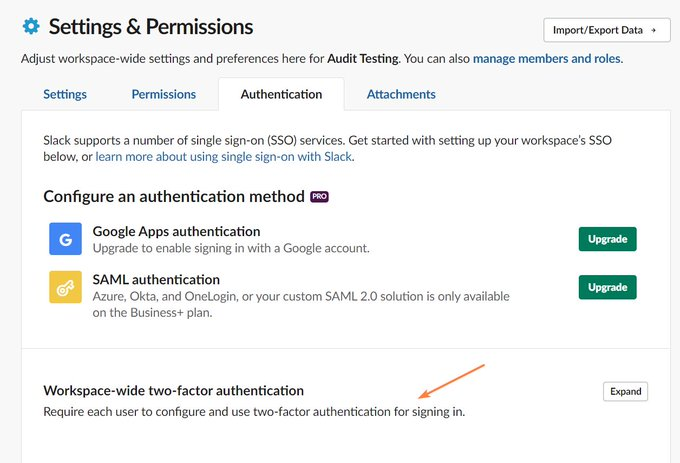The image size is (680, 463).
Task: Click Workspace-wide two-factor authentication heading
Action: (173, 391)
